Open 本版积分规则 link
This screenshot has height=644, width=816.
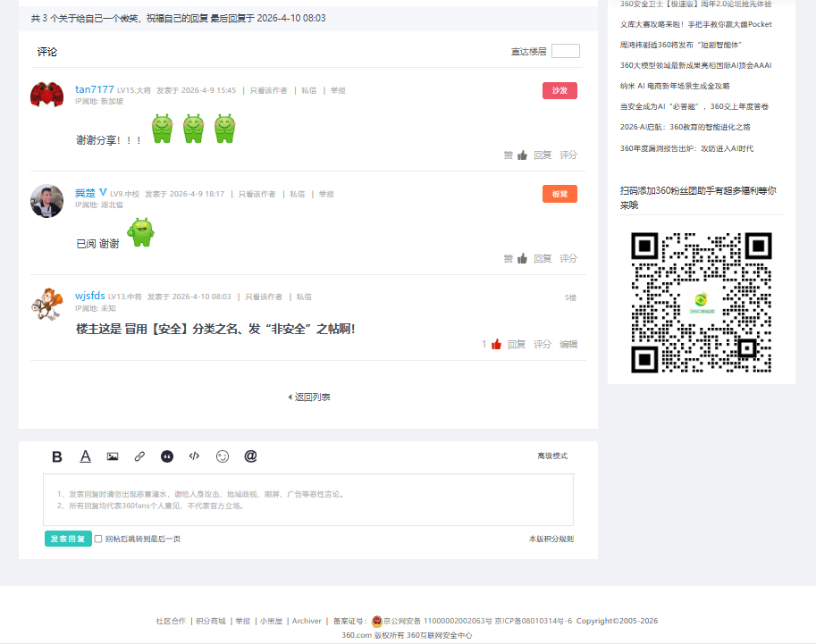click(x=551, y=539)
